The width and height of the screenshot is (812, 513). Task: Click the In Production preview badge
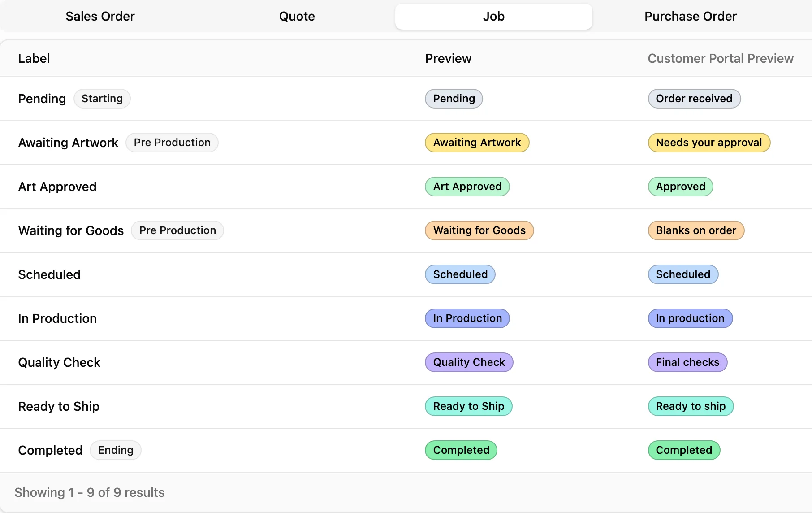pyautogui.click(x=467, y=318)
